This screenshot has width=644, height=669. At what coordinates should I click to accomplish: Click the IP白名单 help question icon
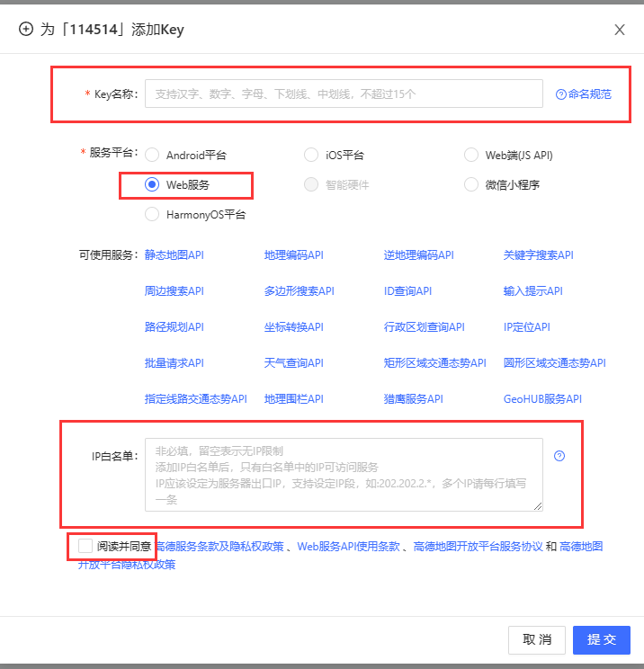pos(559,456)
